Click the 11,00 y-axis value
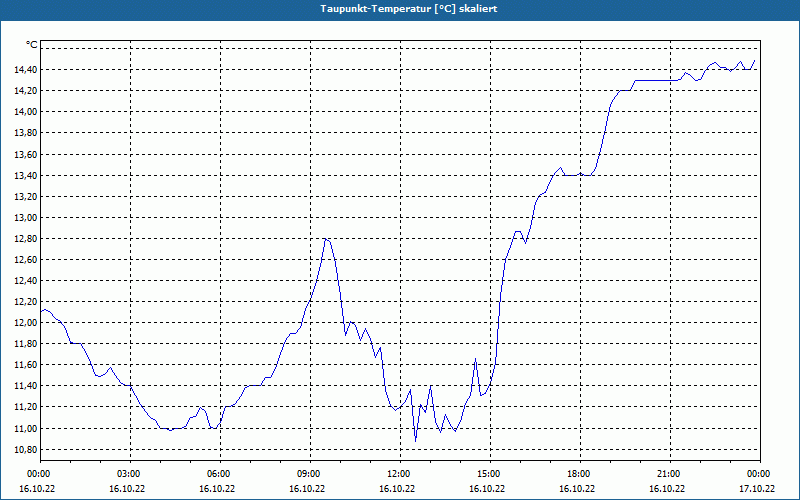Screen dimensions: 800x500 click(x=26, y=429)
